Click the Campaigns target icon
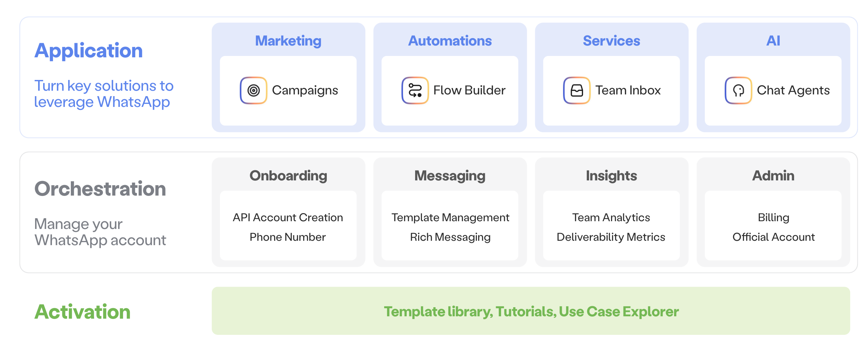Image resolution: width=868 pixels, height=348 pixels. pyautogui.click(x=253, y=90)
